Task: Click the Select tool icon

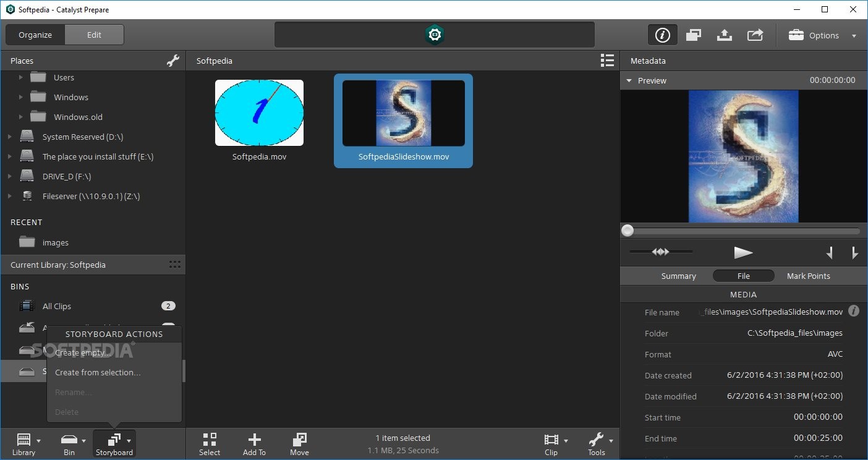Action: (x=210, y=440)
